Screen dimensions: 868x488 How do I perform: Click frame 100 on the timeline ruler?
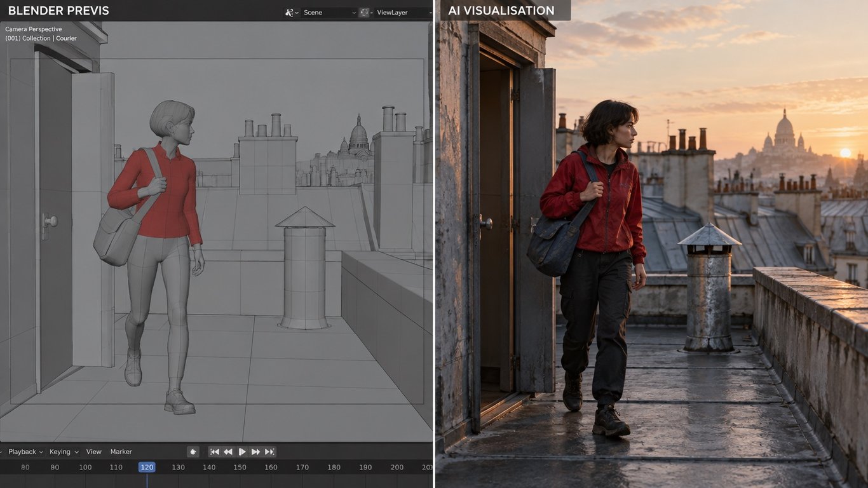pos(85,467)
